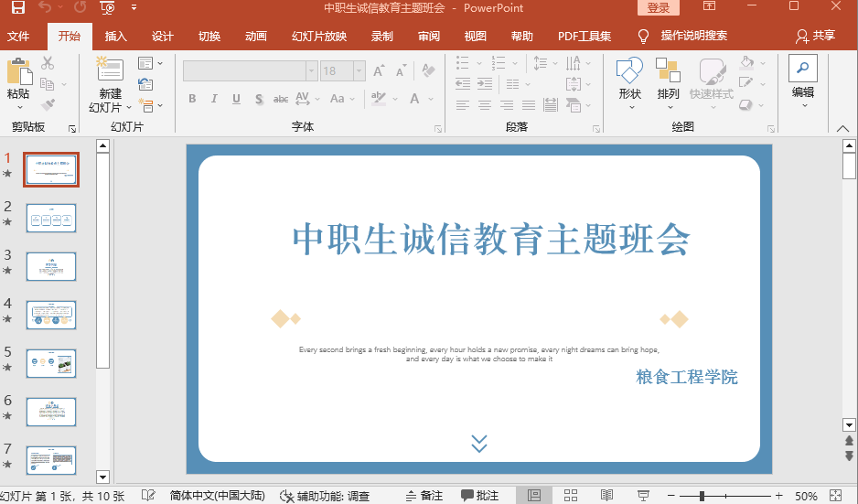
Task: Click the 登录 (Sign in) button
Action: coord(659,8)
